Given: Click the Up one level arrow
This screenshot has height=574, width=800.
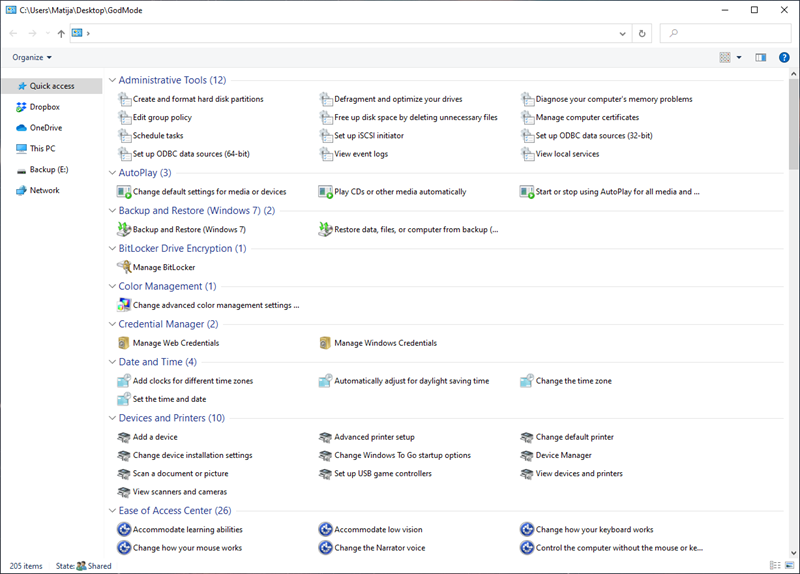Looking at the screenshot, I should click(x=61, y=33).
